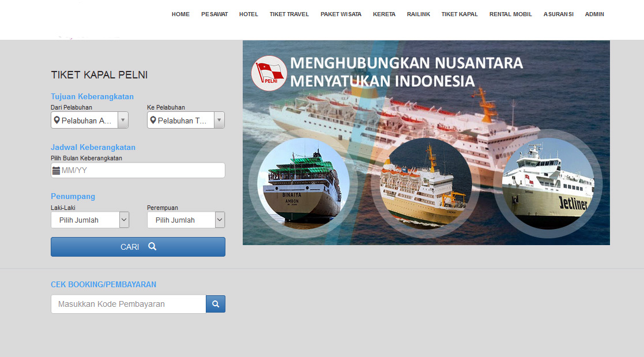644x357 pixels.
Task: Click the CEK BOOKING/PEMBAYARAN heading
Action: 104,284
